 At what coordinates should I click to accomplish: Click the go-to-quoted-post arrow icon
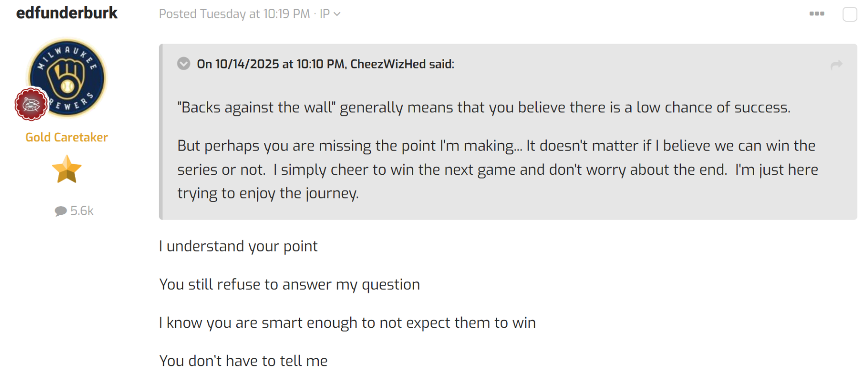[836, 65]
